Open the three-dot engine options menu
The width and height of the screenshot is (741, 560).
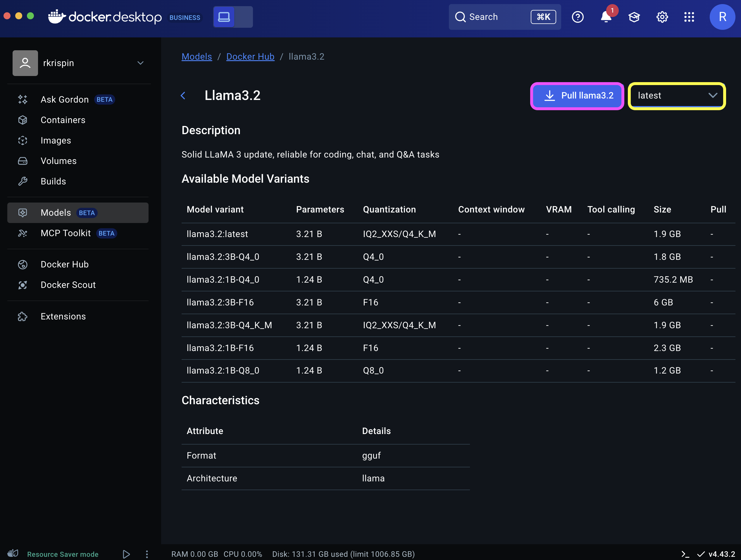click(x=147, y=554)
